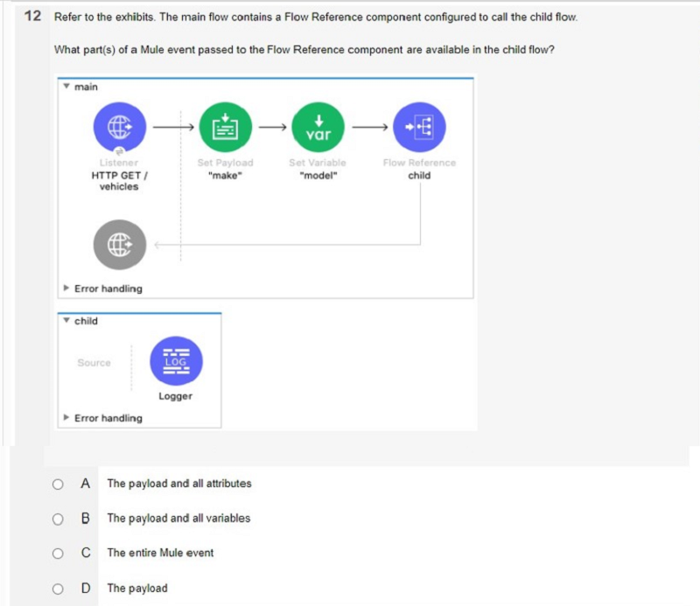Choose radio option A payload and attributes
Screen dimensions: 700x606
58,484
